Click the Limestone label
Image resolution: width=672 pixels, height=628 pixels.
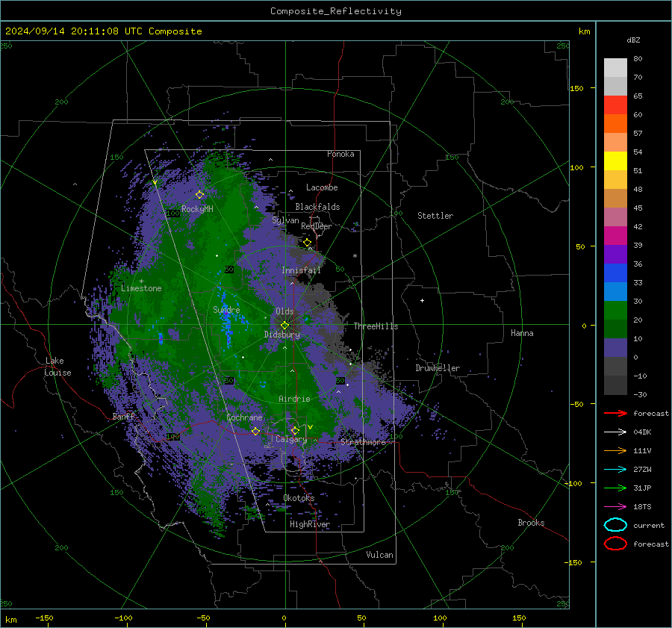pos(141,288)
